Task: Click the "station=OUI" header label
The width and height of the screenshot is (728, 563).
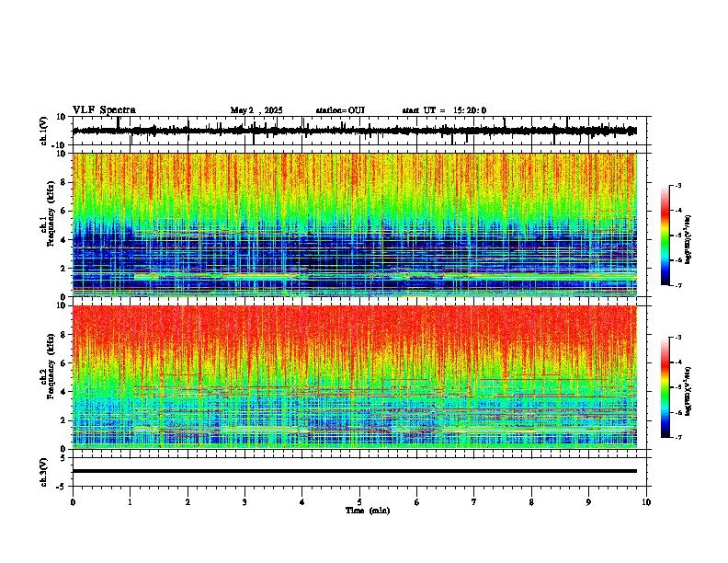Action: point(340,110)
